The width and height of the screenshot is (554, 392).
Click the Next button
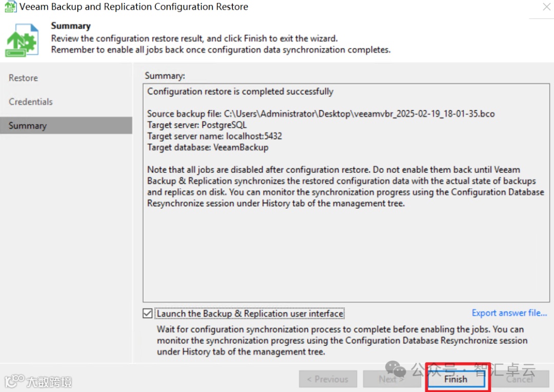pyautogui.click(x=391, y=379)
